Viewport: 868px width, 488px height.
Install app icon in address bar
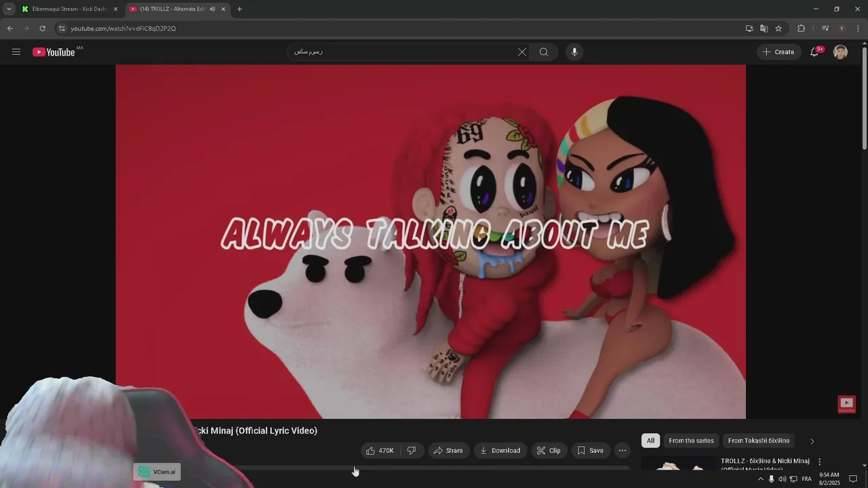point(749,28)
